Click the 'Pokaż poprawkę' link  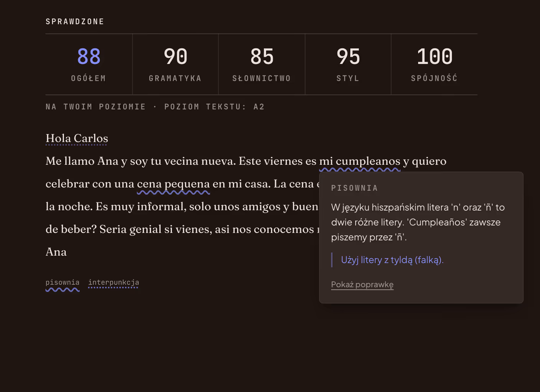(x=362, y=284)
